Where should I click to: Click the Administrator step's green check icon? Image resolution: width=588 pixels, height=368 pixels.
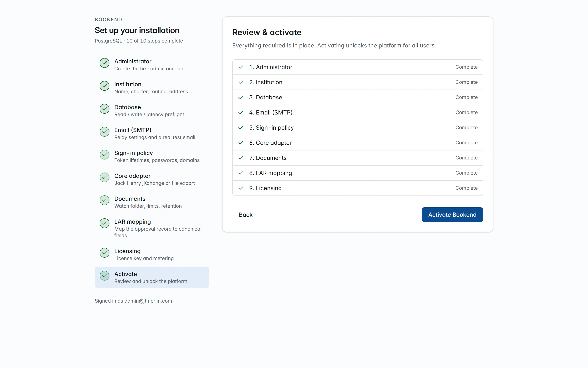105,63
